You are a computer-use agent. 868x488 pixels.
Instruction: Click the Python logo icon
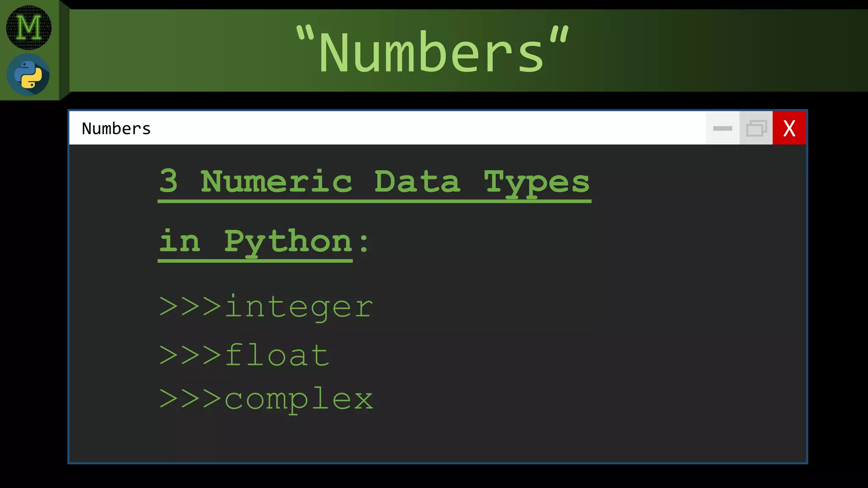coord(28,75)
